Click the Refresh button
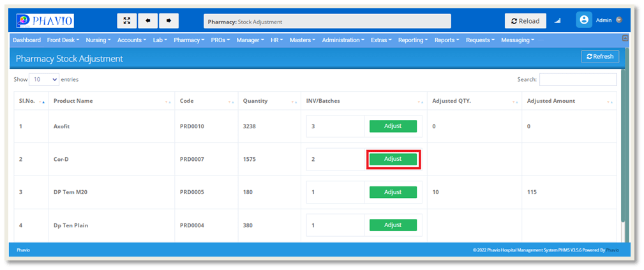The width and height of the screenshot is (644, 270). coord(600,57)
